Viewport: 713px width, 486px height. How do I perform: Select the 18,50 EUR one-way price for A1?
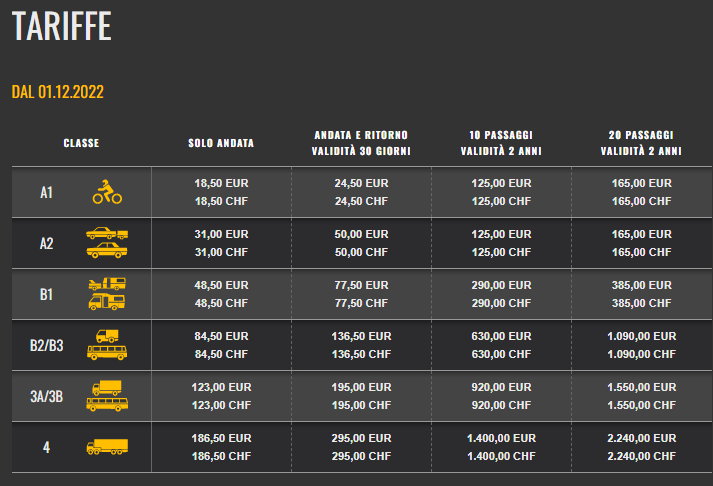coord(221,183)
